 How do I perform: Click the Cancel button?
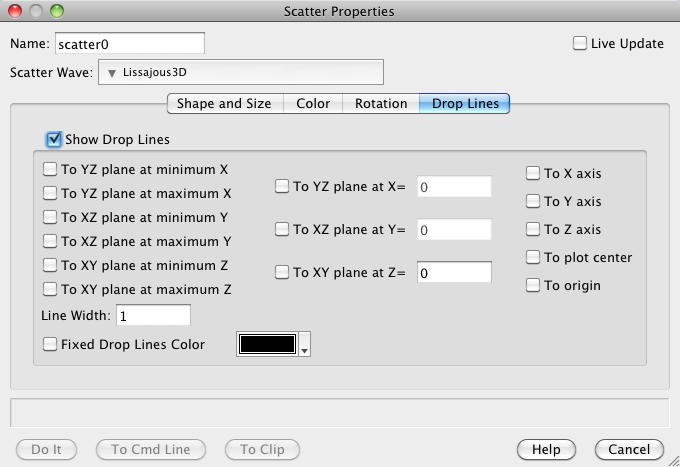tap(629, 450)
